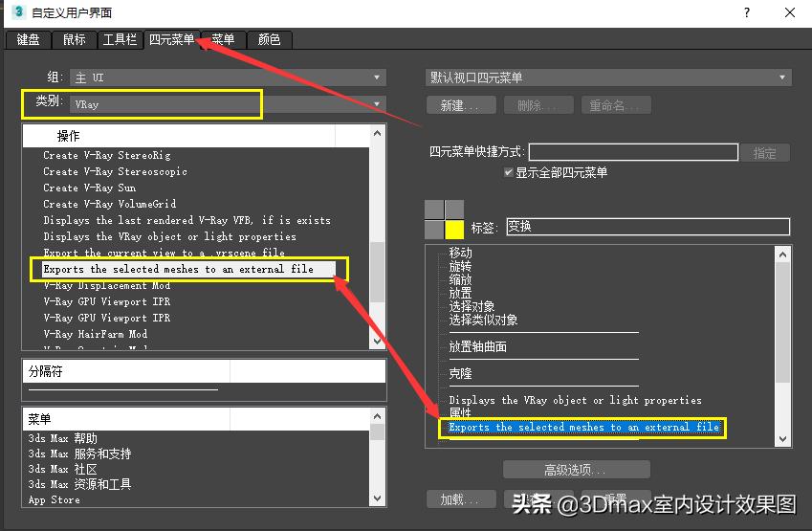Viewport: 812px width, 531px height.
Task: Select 放置 in the quad menu list
Action: pyautogui.click(x=460, y=293)
